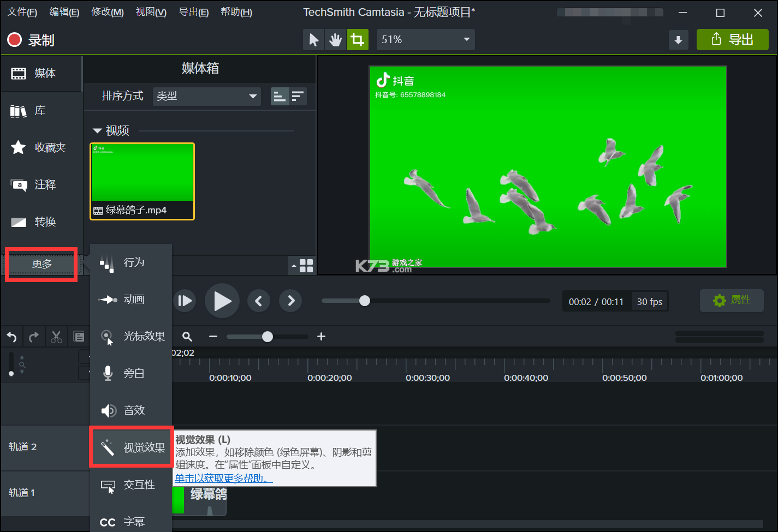This screenshot has width=778, height=532.
Task: Select the arrow edit mode tool
Action: tap(314, 40)
